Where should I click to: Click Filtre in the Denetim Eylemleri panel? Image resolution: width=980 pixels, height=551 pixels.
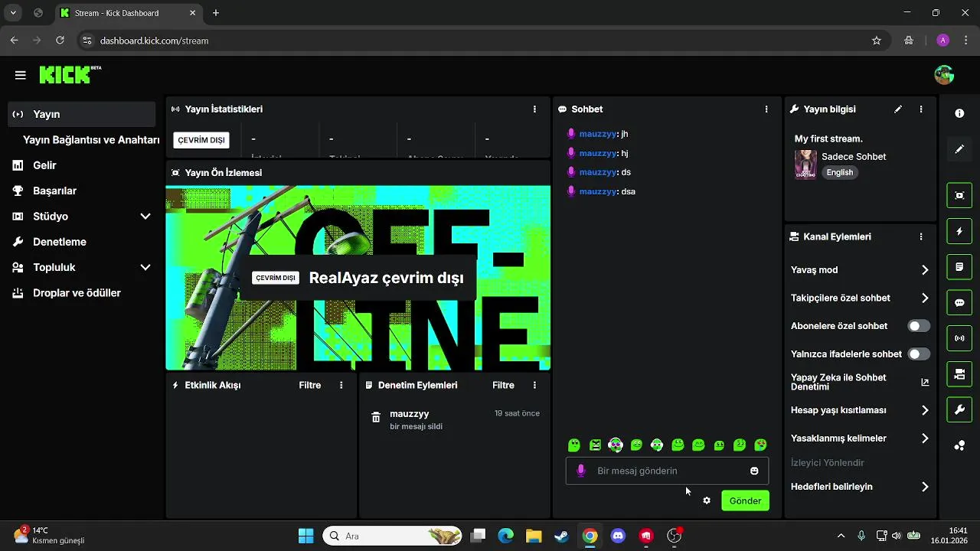coord(503,386)
